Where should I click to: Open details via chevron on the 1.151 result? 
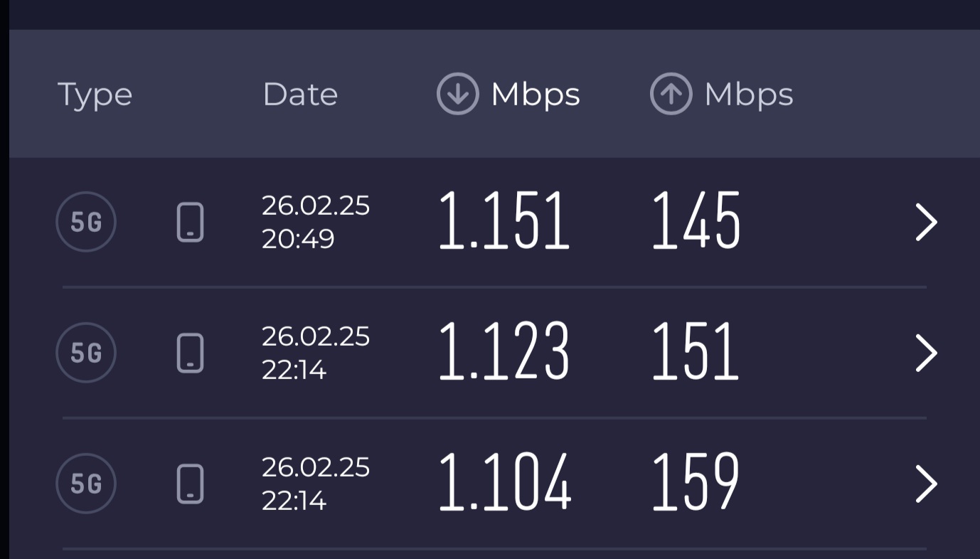(x=926, y=223)
